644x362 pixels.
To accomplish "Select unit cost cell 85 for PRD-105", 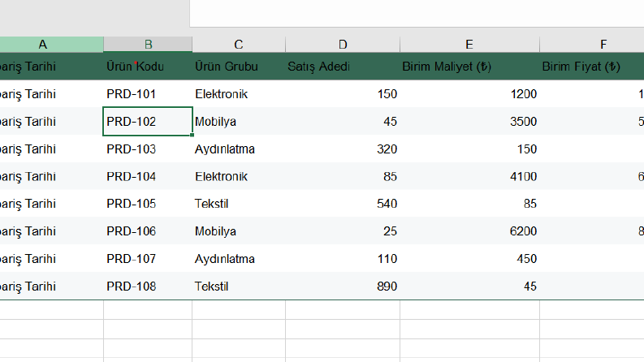I will pyautogui.click(x=469, y=204).
